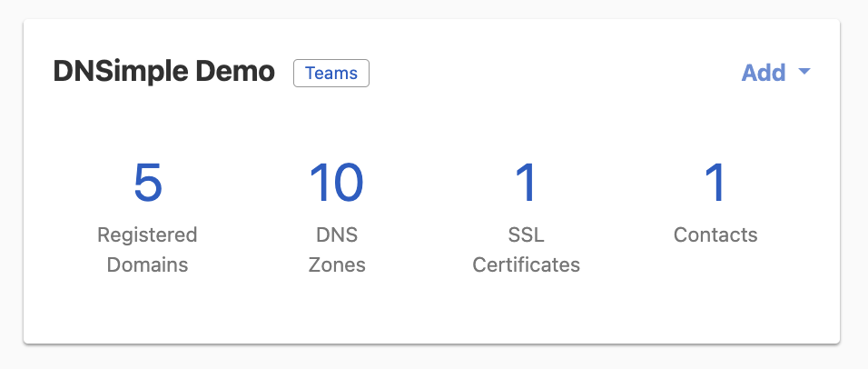This screenshot has height=369, width=868.
Task: Open the 5 Registered Domains count
Action: (x=148, y=183)
